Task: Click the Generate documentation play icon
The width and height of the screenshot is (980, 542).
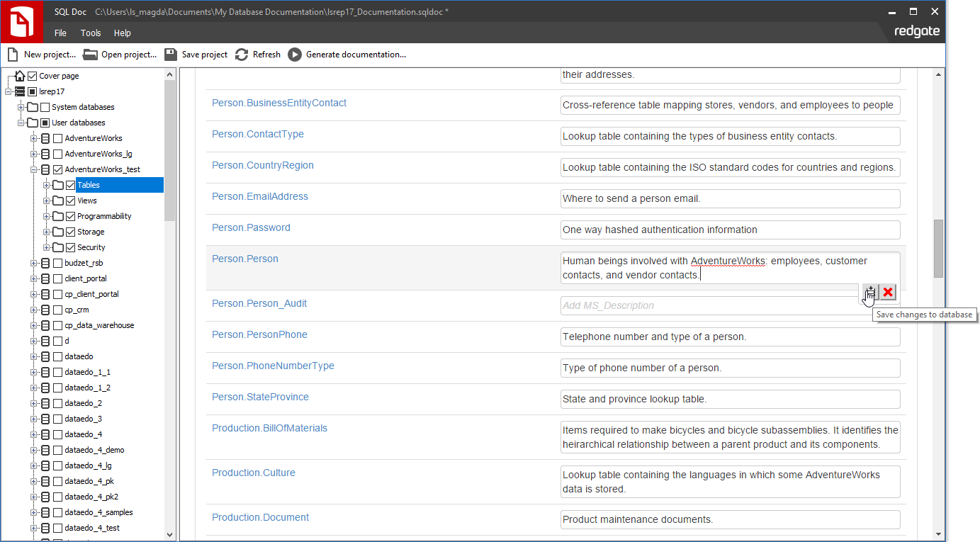Action: pyautogui.click(x=295, y=55)
